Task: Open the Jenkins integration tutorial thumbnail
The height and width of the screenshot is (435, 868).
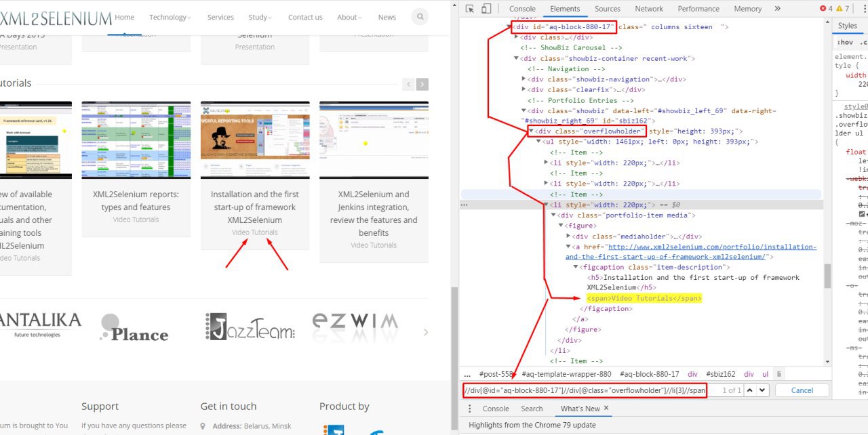Action: click(374, 140)
